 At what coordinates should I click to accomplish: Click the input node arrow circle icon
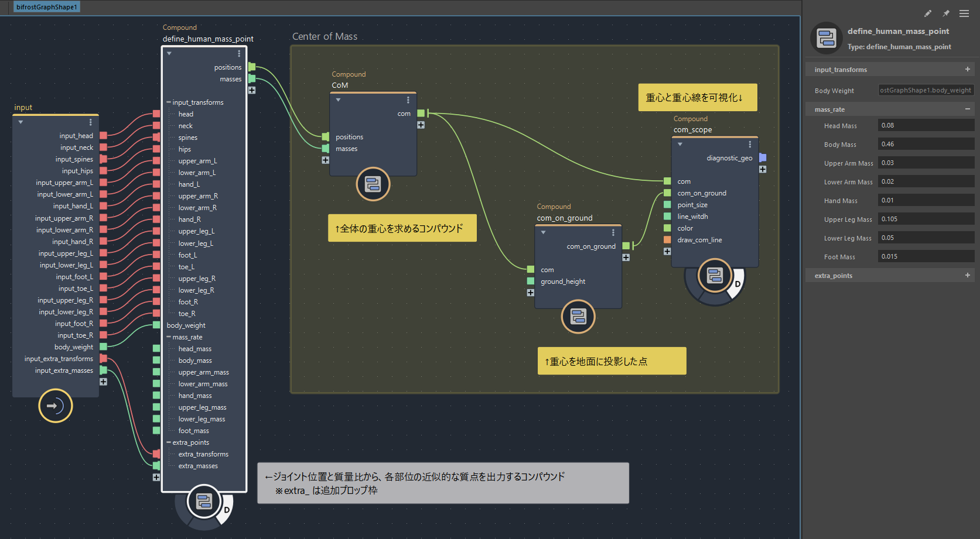pyautogui.click(x=56, y=406)
